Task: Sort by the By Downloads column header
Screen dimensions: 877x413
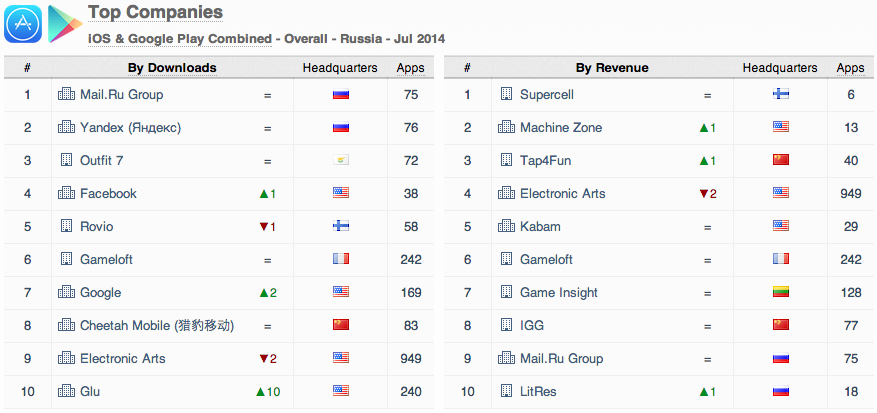Action: click(172, 68)
